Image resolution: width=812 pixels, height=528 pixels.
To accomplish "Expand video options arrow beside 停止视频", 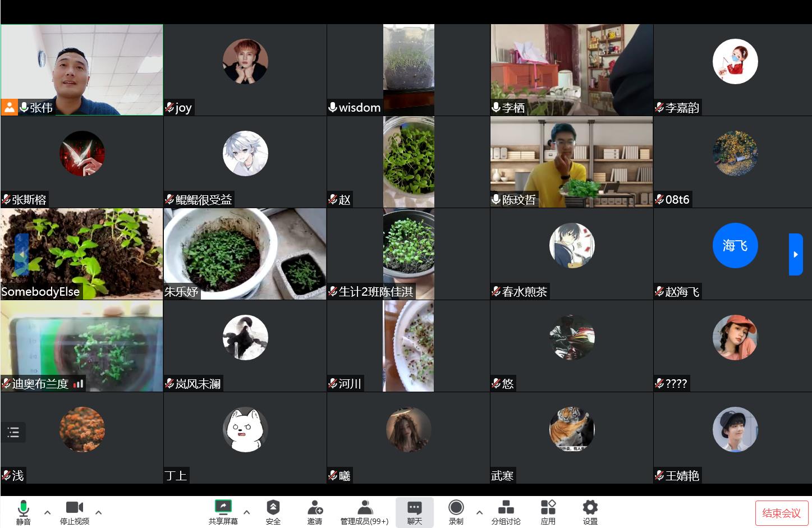I will tap(99, 512).
